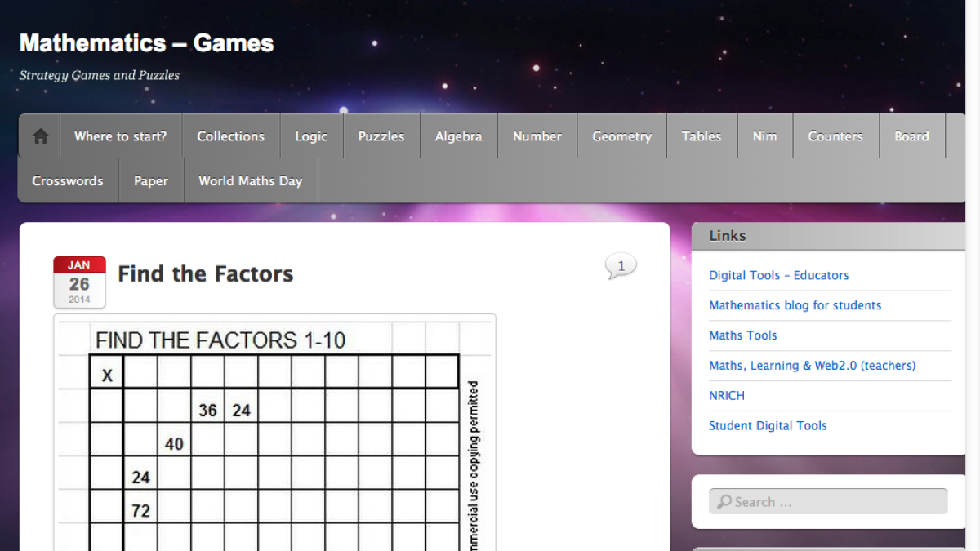Visit the Mathematics blog for students link

tap(795, 304)
